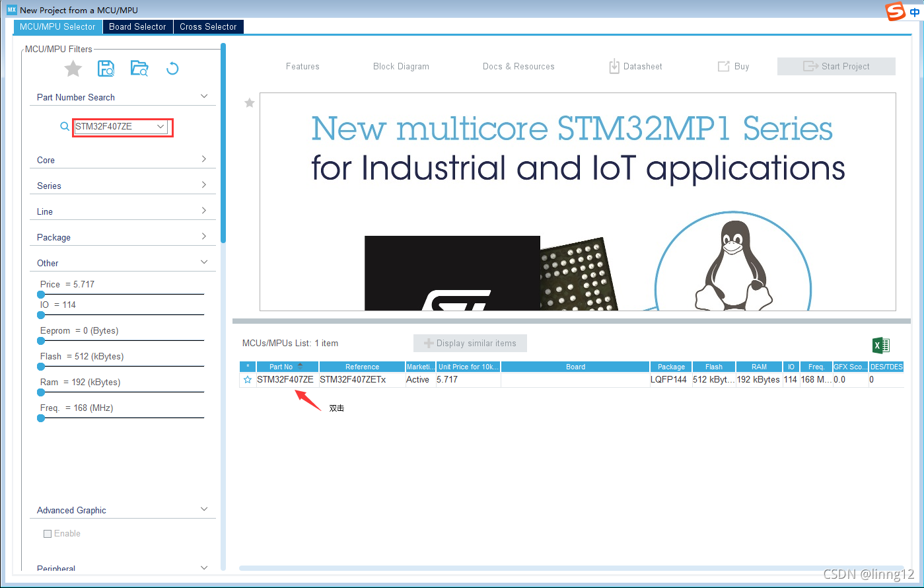This screenshot has height=588, width=924.
Task: Adjust the Price slider handle
Action: tap(41, 294)
